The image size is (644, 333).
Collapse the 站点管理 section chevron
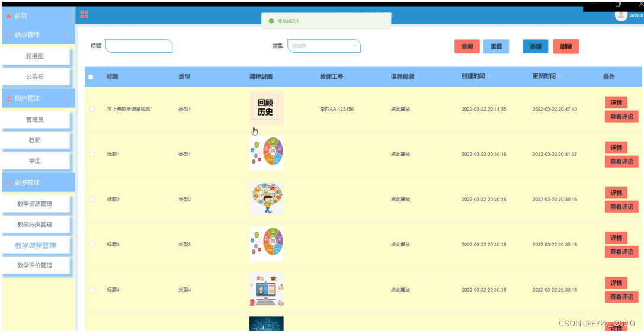click(65, 35)
